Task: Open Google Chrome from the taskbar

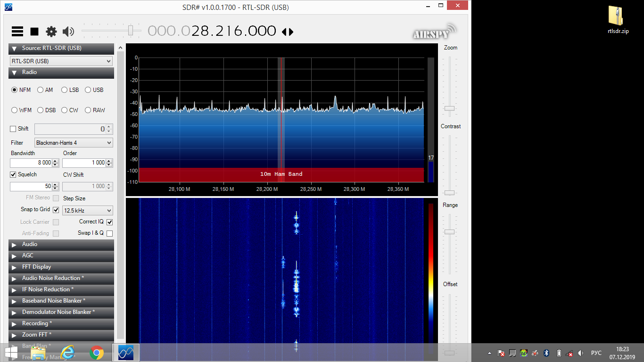Action: pos(97,352)
